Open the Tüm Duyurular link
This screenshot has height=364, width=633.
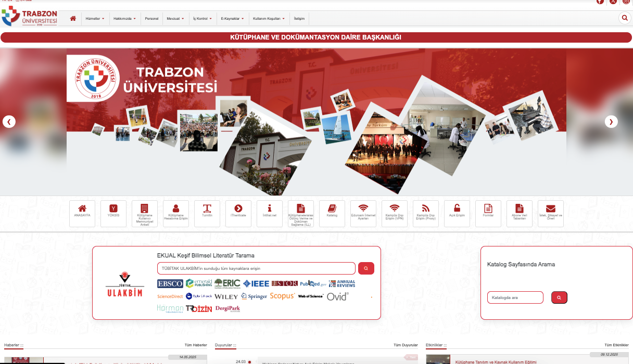(x=406, y=345)
